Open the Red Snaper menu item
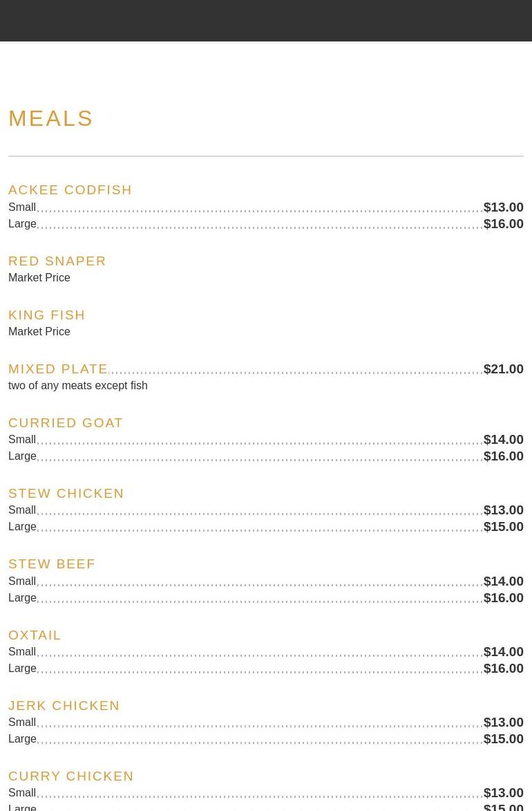The width and height of the screenshot is (532, 811). tap(57, 261)
